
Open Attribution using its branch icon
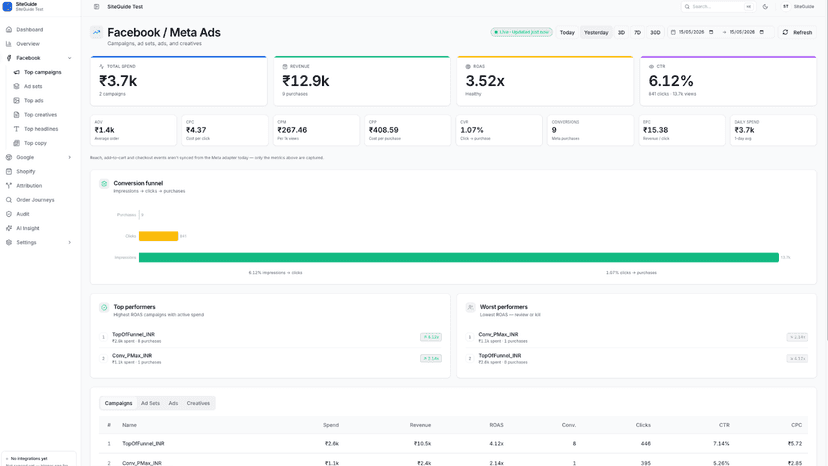9,185
